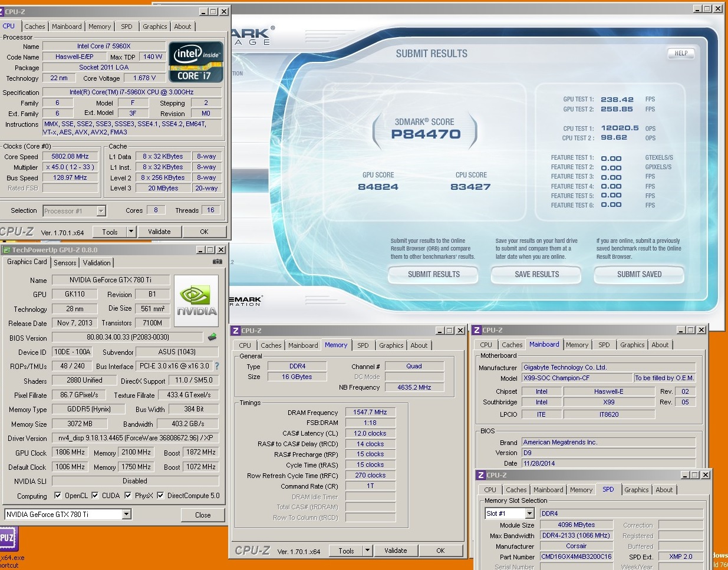Click Validate in the Memory CPU-Z window
The height and width of the screenshot is (570, 728).
click(x=396, y=551)
